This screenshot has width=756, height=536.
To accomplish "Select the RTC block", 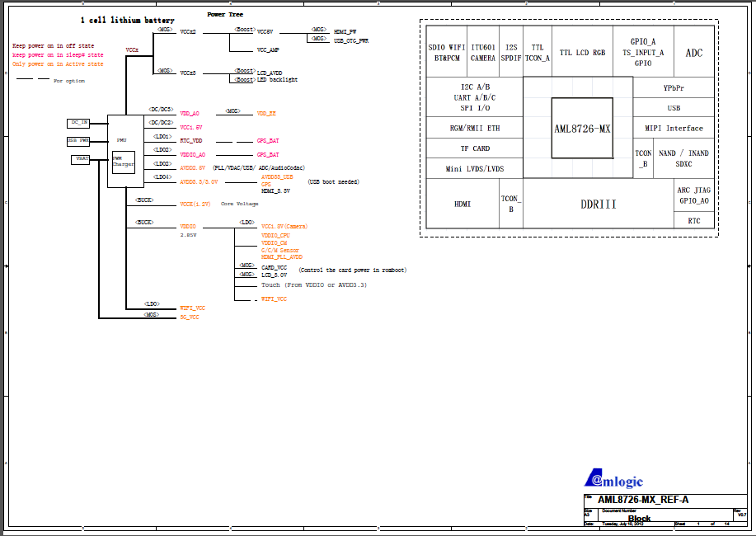I will coord(694,220).
